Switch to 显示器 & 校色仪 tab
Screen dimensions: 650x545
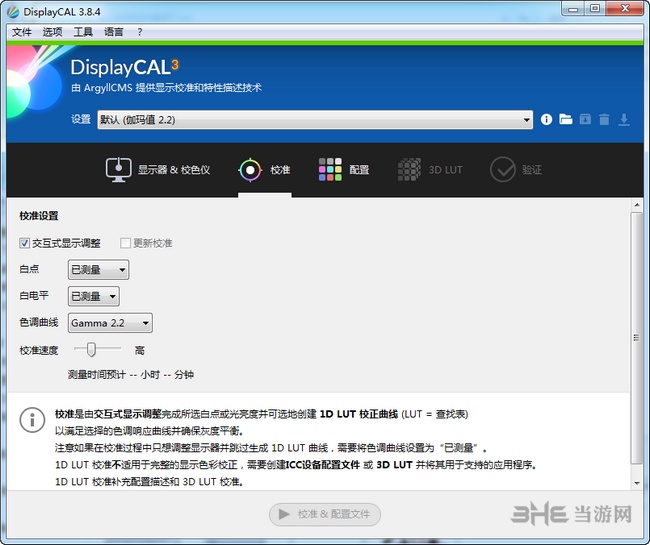click(158, 170)
